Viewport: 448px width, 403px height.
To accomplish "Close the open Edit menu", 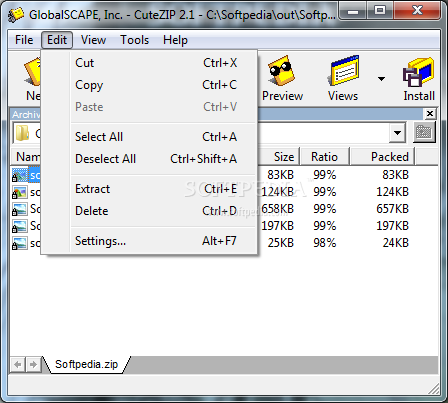I will pos(57,40).
